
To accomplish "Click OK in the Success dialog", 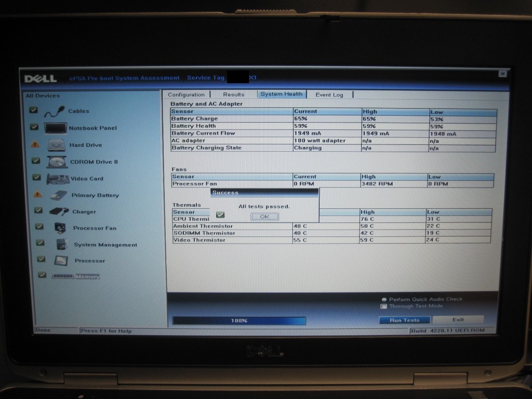I will [264, 217].
